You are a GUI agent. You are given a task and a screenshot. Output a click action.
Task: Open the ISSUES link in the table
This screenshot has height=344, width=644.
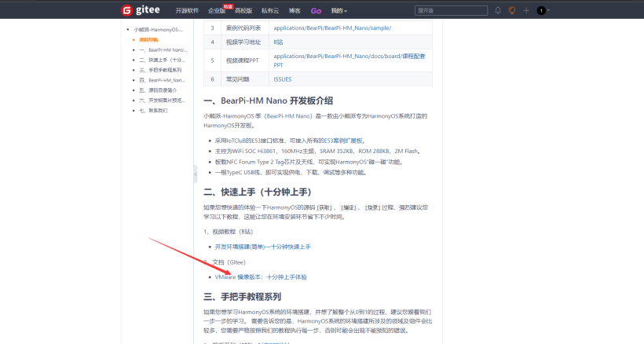pyautogui.click(x=282, y=79)
